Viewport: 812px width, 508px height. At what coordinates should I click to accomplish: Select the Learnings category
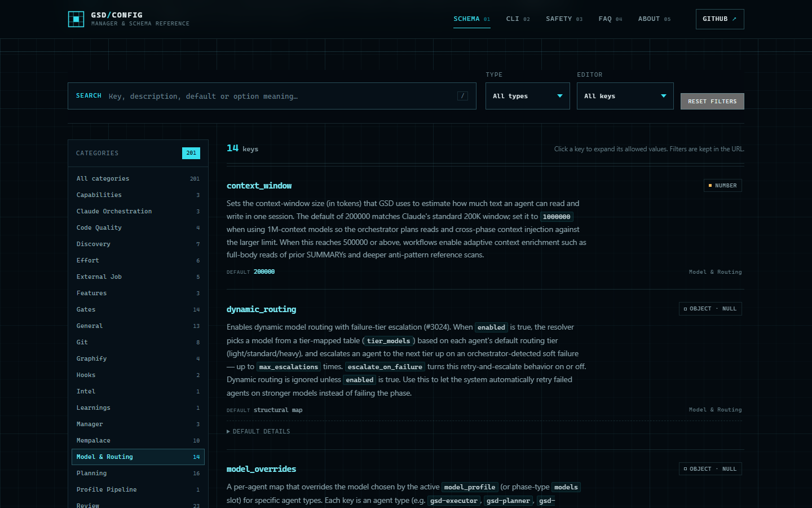pos(138,408)
